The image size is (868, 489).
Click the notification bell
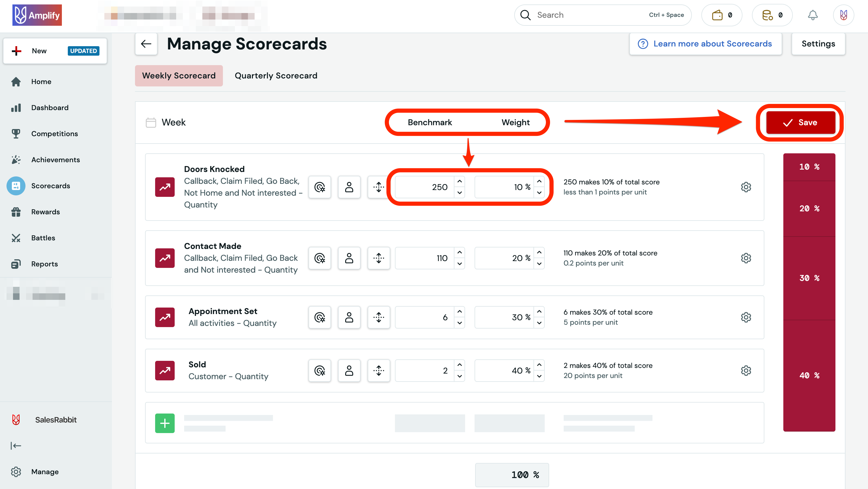(x=813, y=15)
